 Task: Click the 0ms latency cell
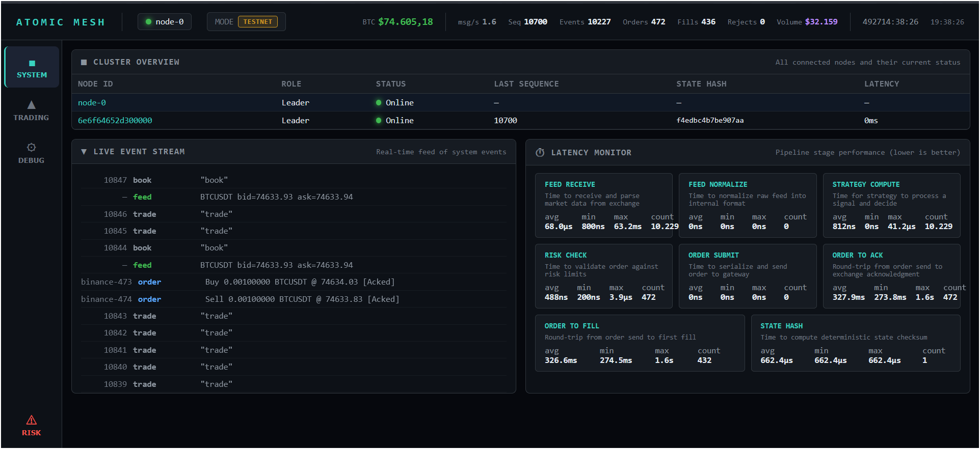coord(871,121)
